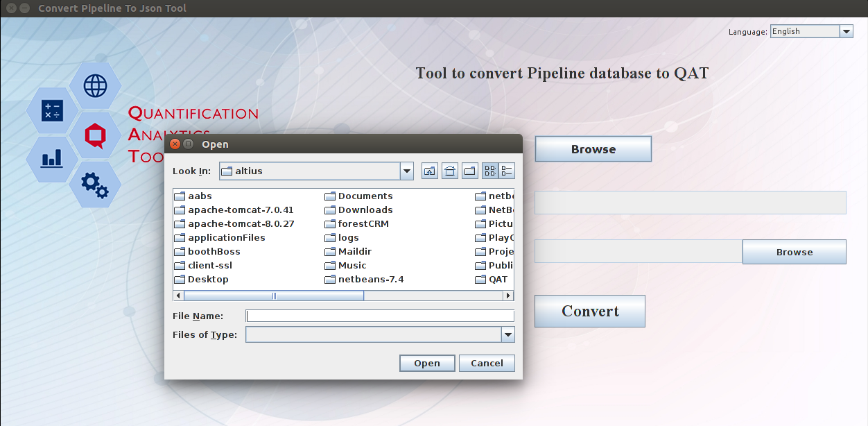Expand the Files of Type dropdown

click(508, 335)
